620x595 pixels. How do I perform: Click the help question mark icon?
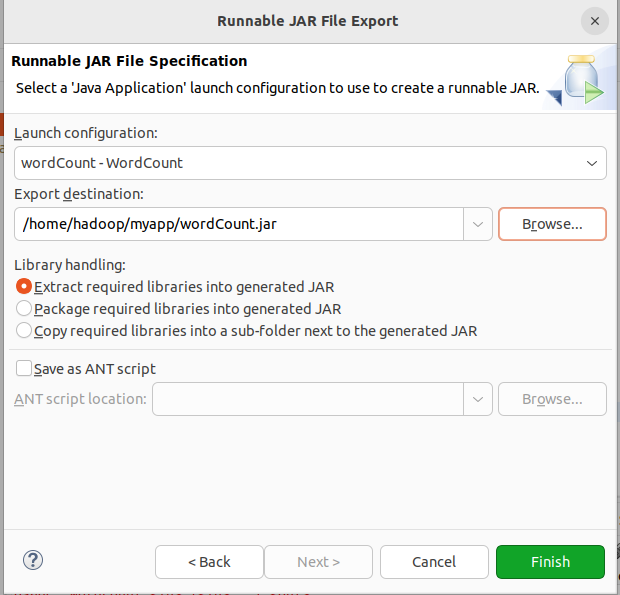(x=32, y=560)
